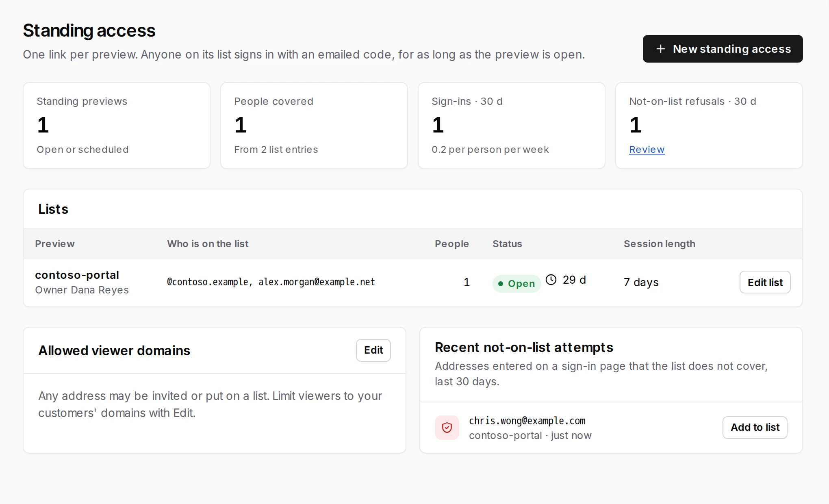Click the Owner Dana Reyes text

click(x=82, y=290)
